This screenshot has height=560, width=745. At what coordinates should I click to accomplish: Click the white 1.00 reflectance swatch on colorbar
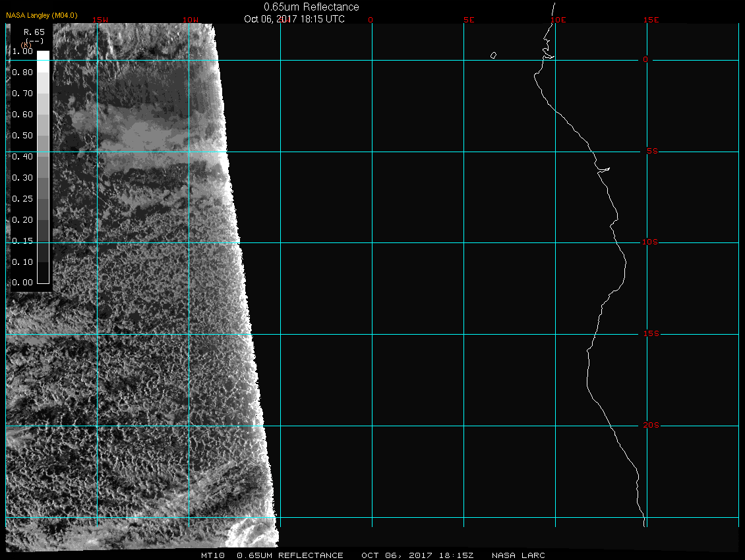42,55
